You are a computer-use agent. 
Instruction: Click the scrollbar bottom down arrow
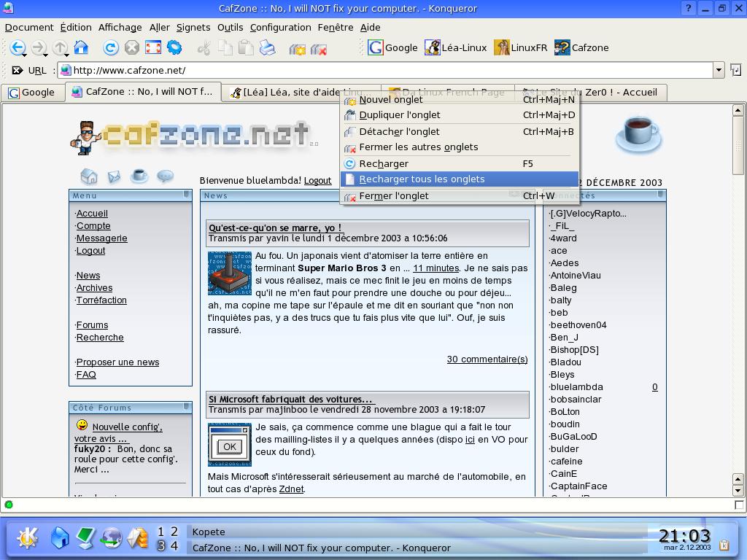(x=738, y=491)
